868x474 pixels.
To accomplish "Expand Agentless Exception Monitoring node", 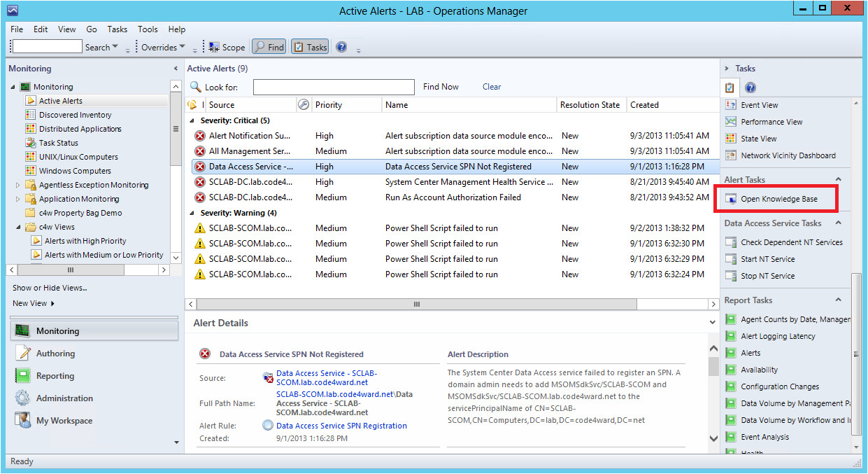I will pyautogui.click(x=19, y=185).
